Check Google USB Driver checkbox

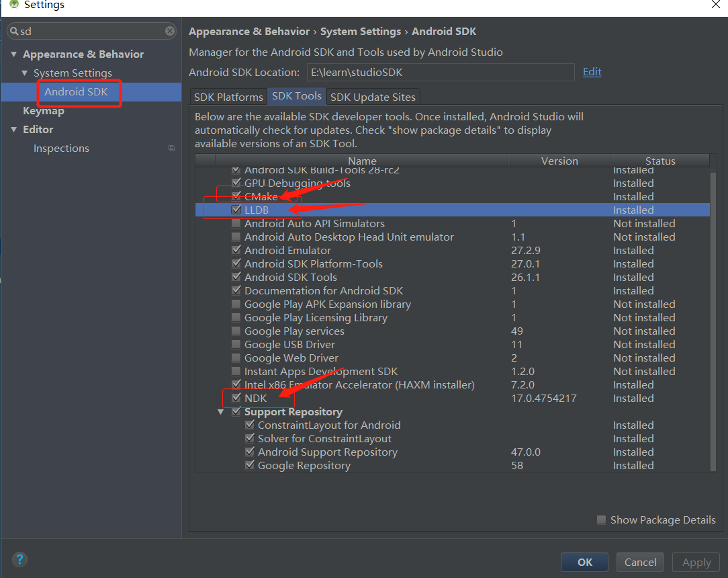pos(236,344)
